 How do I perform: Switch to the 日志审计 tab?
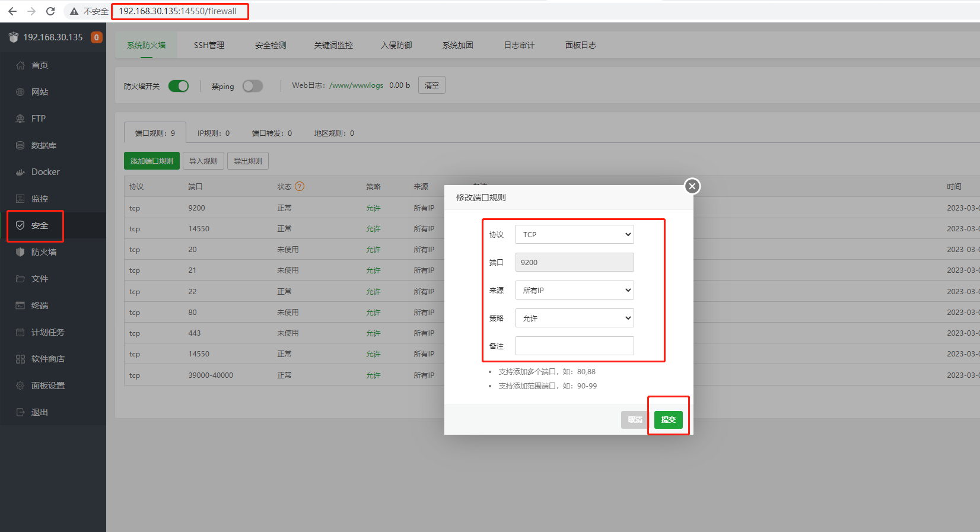pos(519,45)
